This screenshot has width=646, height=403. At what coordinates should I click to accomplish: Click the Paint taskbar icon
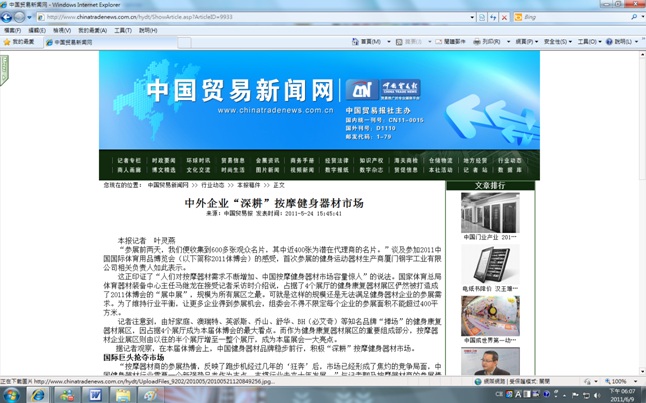(151, 396)
